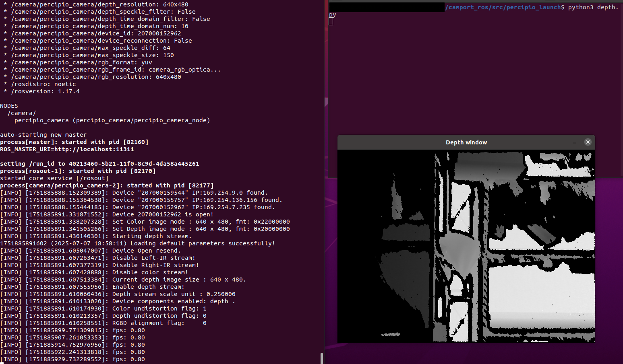The height and width of the screenshot is (364, 623).
Task: Click the 'started core service [/rosout]' line
Action: 54,178
